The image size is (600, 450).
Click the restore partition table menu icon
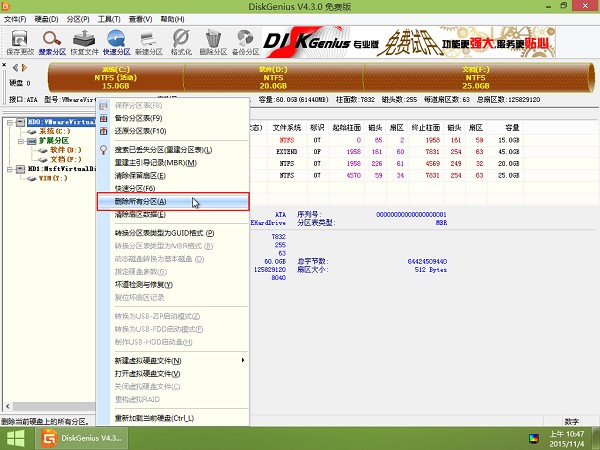pyautogui.click(x=103, y=131)
